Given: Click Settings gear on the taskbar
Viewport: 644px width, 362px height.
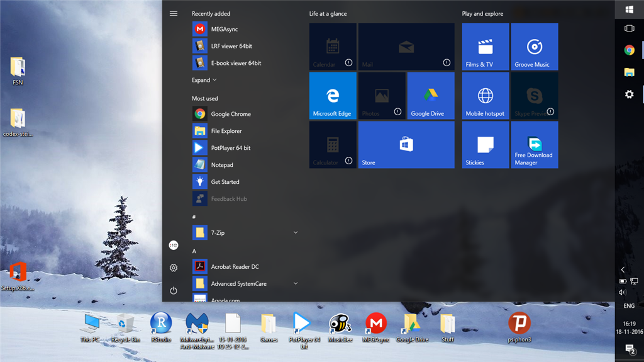Looking at the screenshot, I should coord(629,94).
